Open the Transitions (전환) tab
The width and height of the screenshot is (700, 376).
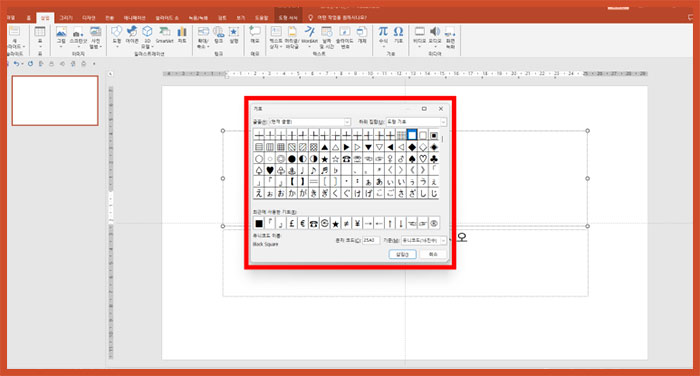tap(109, 18)
